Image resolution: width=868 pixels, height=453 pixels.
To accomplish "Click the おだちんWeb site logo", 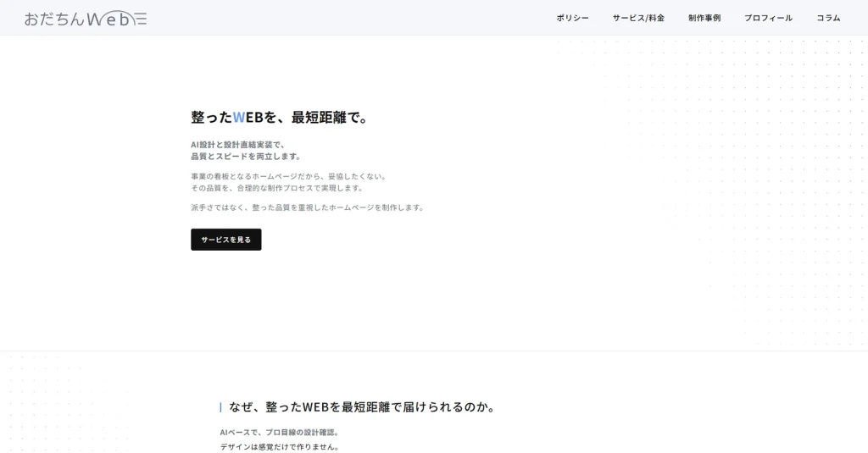I will point(76,18).
